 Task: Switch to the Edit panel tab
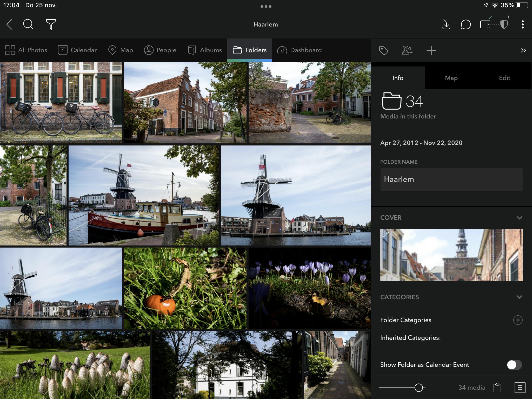pos(504,78)
